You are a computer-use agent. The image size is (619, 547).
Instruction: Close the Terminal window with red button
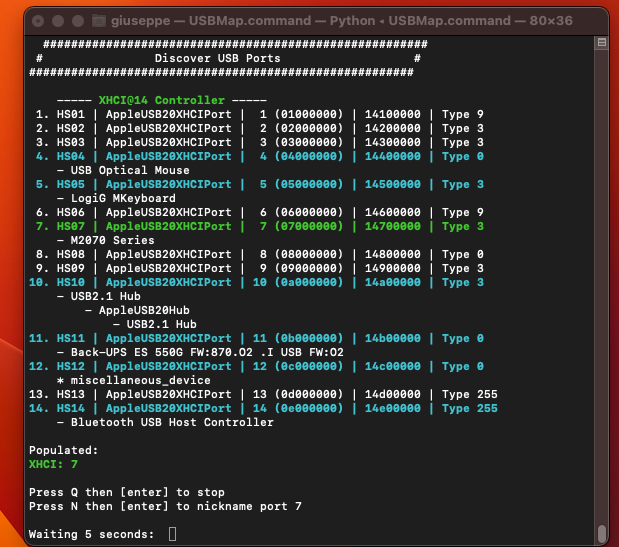point(37,20)
